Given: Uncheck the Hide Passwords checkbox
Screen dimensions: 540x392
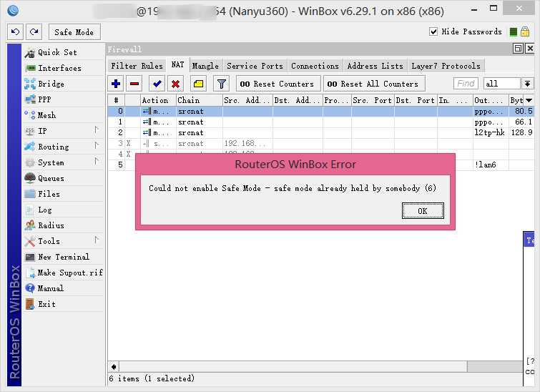Looking at the screenshot, I should tap(433, 31).
